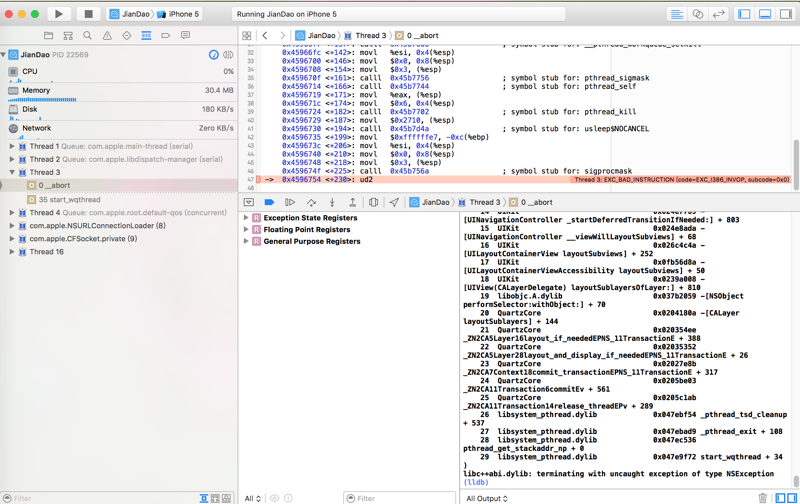The image size is (800, 504).
Task: Clear the console with trash icon
Action: pyautogui.click(x=762, y=497)
